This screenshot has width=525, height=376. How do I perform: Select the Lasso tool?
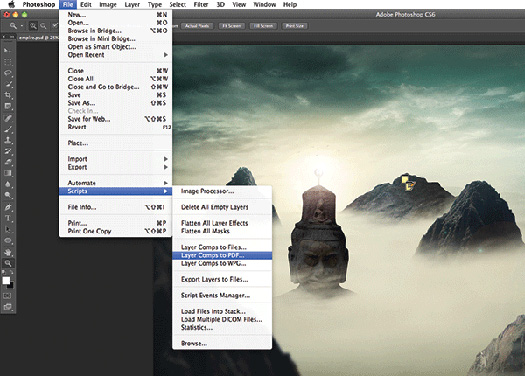(7, 73)
